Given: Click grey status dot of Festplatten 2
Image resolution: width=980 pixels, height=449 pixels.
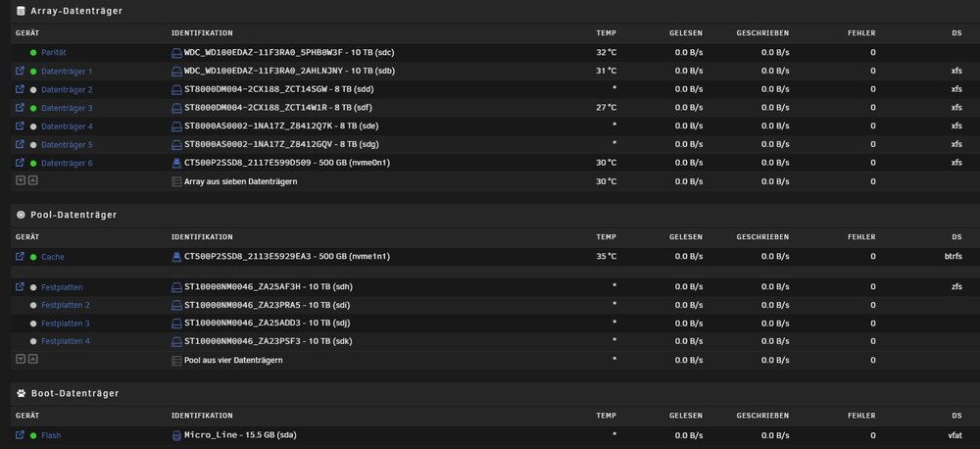Looking at the screenshot, I should pyautogui.click(x=33, y=305).
